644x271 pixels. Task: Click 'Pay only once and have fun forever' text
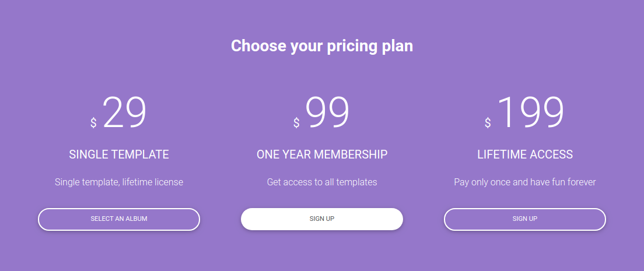(x=525, y=182)
